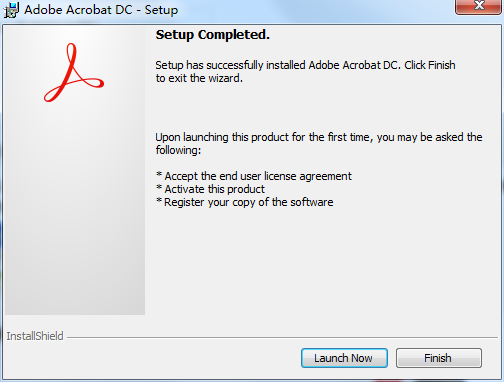Click the word 'following:' in the message
This screenshot has height=382, width=504.
pos(178,150)
